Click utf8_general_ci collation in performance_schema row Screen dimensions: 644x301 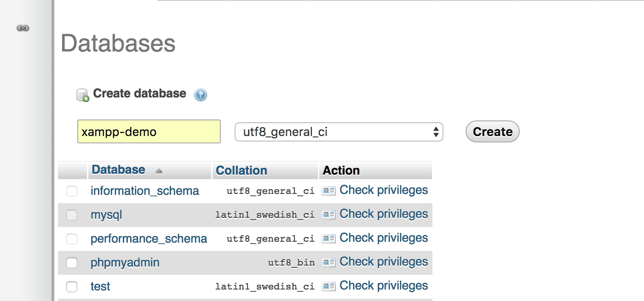pyautogui.click(x=270, y=239)
